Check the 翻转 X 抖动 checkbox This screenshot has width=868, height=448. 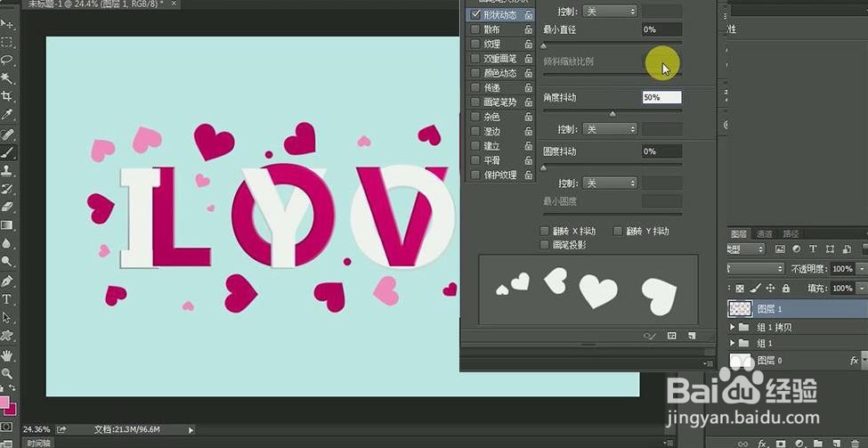click(x=545, y=231)
